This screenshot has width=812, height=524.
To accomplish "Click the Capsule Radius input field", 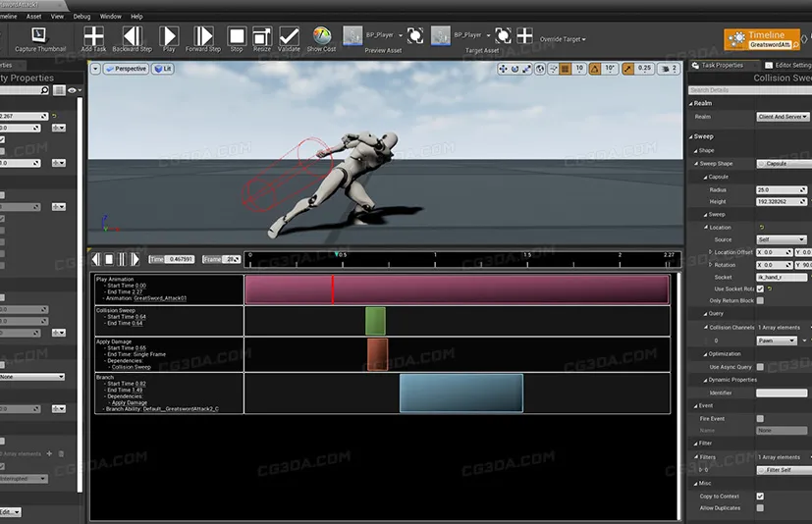I will click(x=782, y=190).
